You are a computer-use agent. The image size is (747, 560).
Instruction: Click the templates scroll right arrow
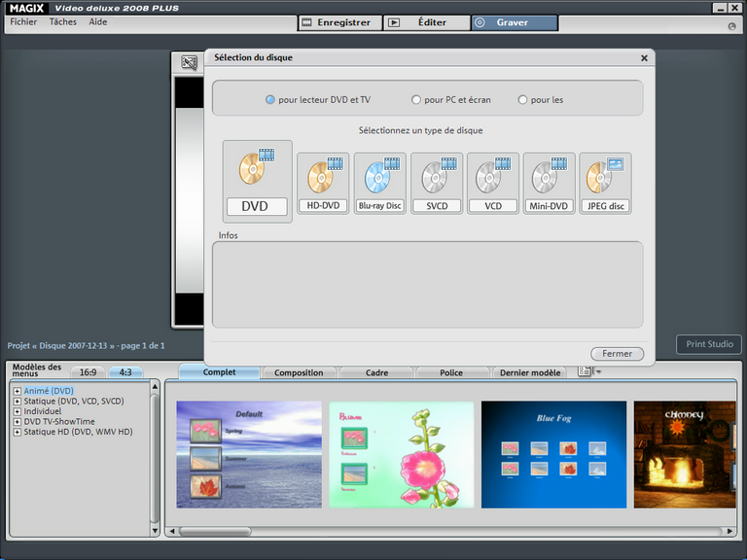(729, 532)
